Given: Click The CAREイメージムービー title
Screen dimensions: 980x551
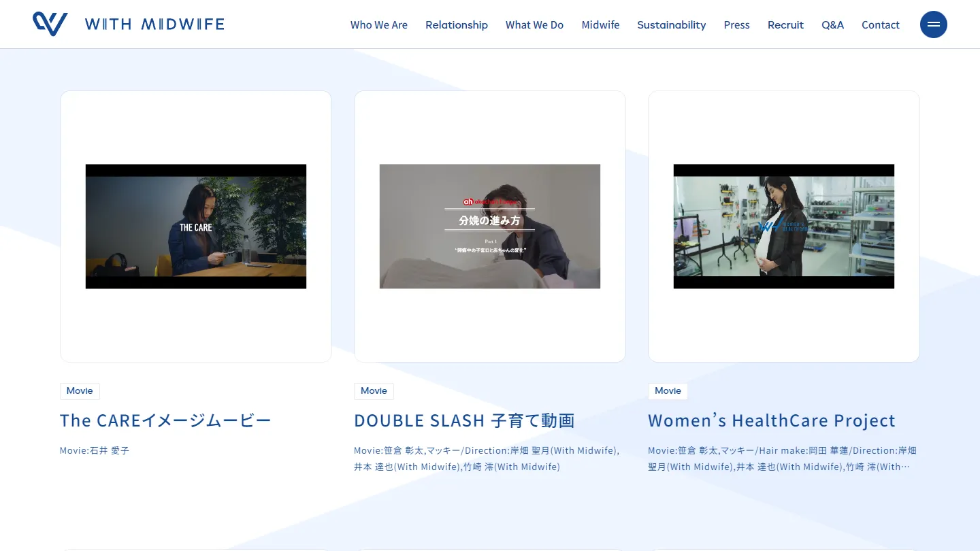Looking at the screenshot, I should 165,420.
